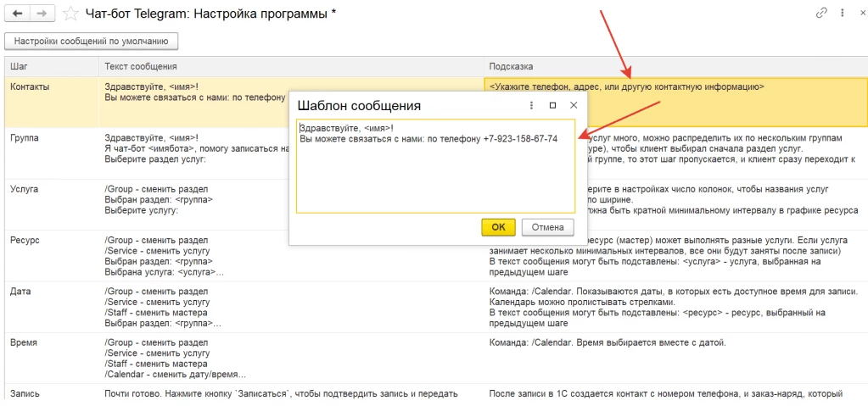Click into the message template text area

[x=435, y=166]
